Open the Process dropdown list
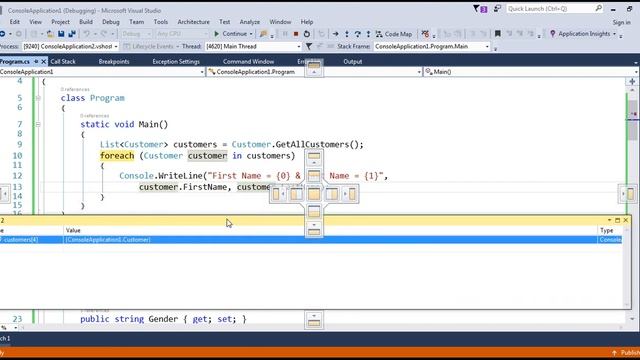The image size is (640, 360). (x=116, y=47)
